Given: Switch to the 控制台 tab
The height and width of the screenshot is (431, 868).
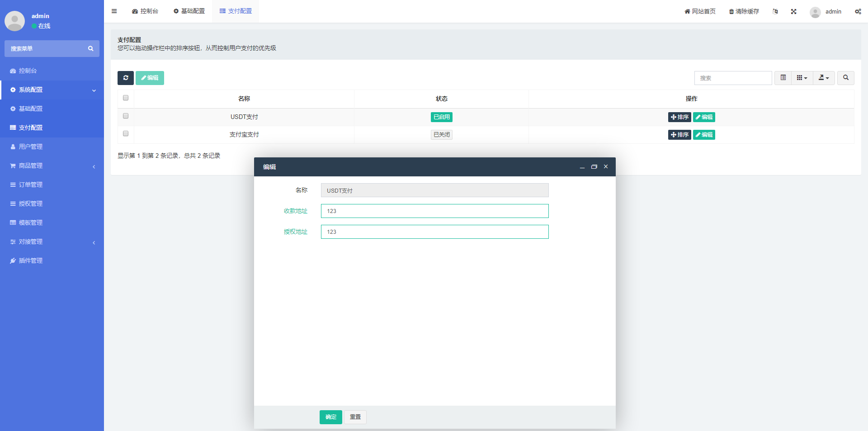Looking at the screenshot, I should click(145, 11).
